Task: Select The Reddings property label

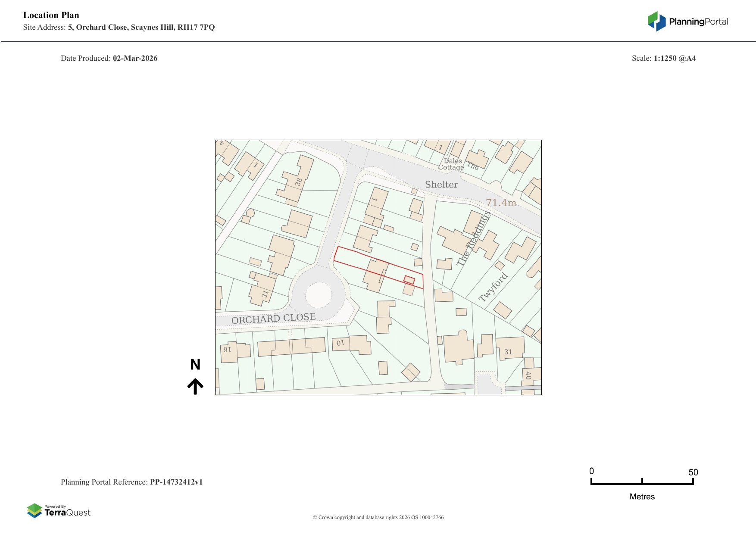Action: [473, 239]
